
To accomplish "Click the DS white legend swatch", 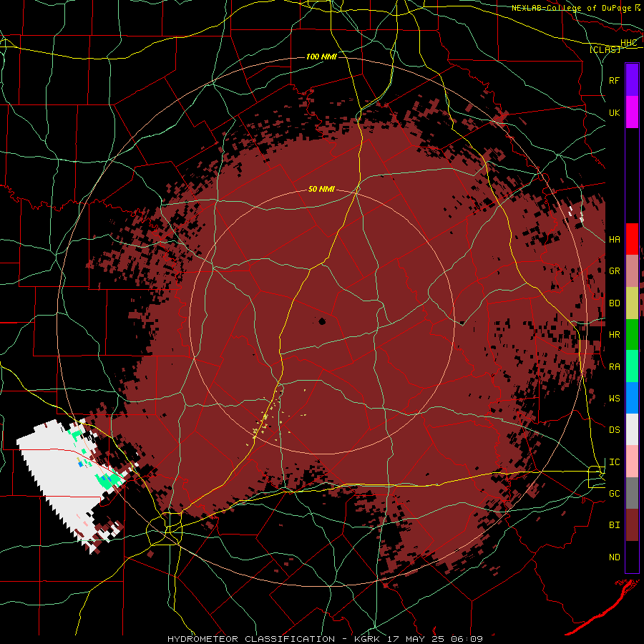I will [632, 429].
